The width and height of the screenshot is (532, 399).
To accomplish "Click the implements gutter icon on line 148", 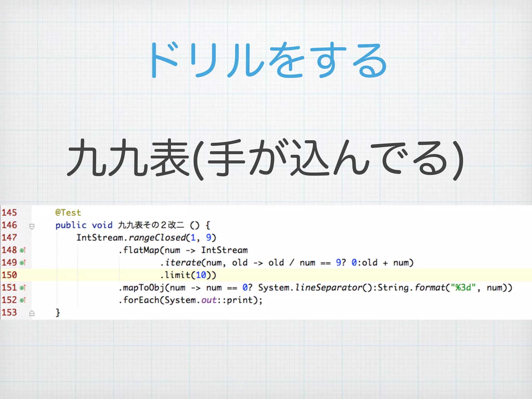I will [23, 250].
